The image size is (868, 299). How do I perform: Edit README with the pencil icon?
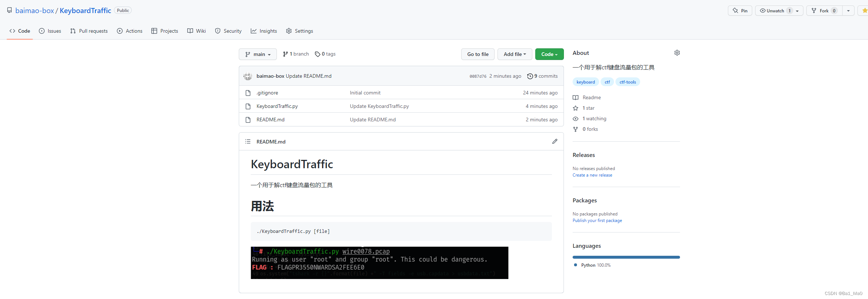coord(554,141)
